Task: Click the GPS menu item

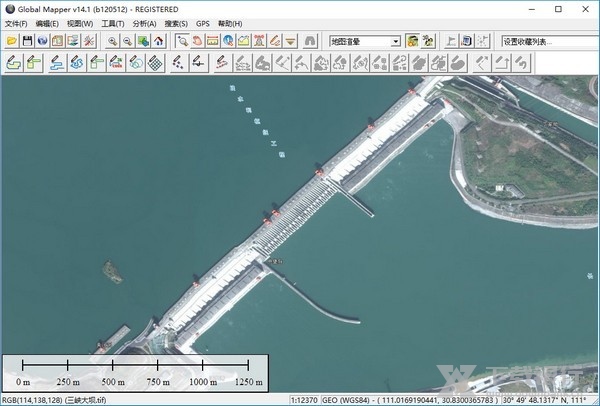Action: pyautogui.click(x=203, y=23)
